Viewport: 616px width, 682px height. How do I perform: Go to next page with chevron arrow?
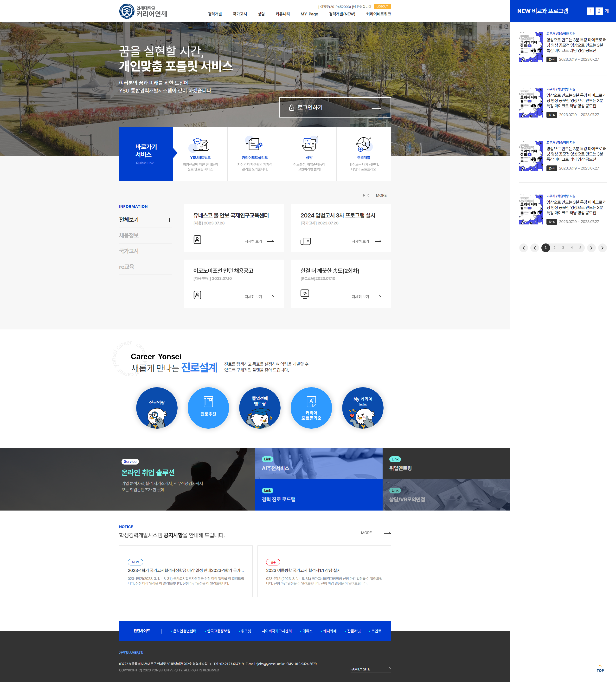click(591, 248)
